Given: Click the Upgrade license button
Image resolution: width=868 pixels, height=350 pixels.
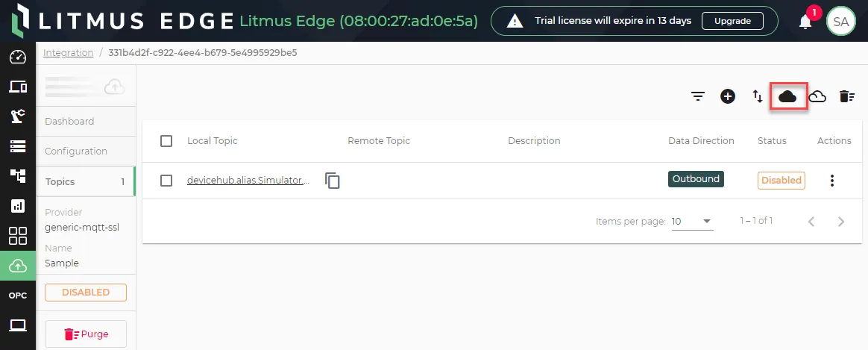Looking at the screenshot, I should tap(732, 21).
